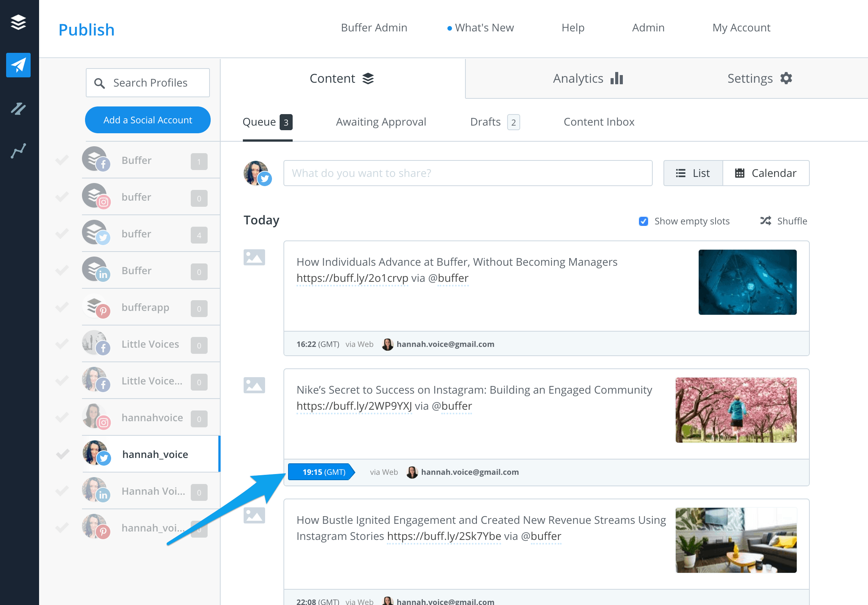
Task: Toggle checkmark next to Buffer Facebook profile
Action: click(62, 160)
